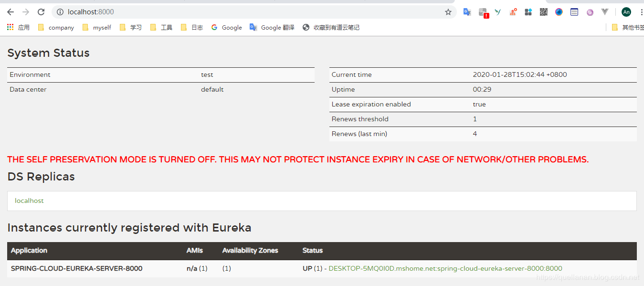Image resolution: width=644 pixels, height=286 pixels.
Task: Open the Google 翻译 bookmark
Action: coord(272,28)
